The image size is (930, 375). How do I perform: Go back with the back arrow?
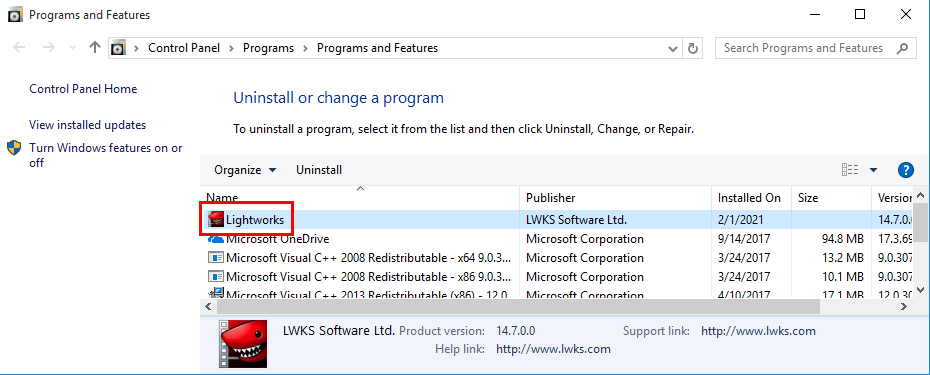tap(20, 47)
